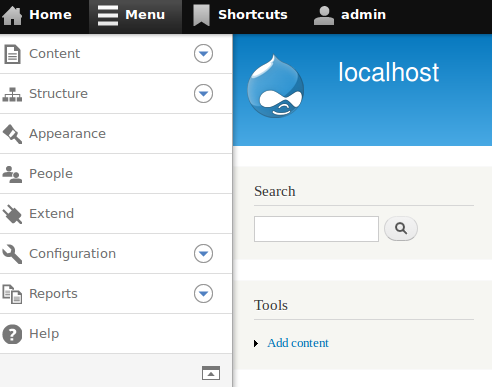The height and width of the screenshot is (387, 492).
Task: Click the Menu hamburger icon
Action: [x=108, y=15]
